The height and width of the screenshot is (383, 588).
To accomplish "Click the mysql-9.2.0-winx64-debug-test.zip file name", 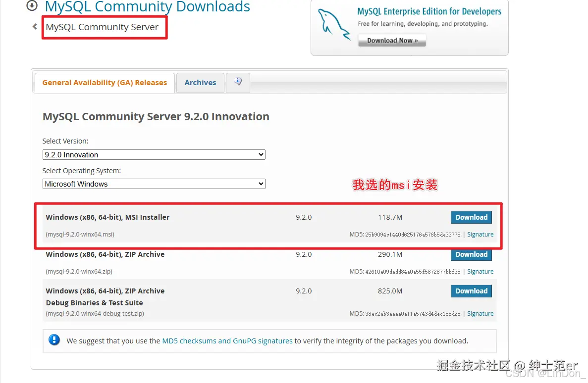I will click(95, 314).
